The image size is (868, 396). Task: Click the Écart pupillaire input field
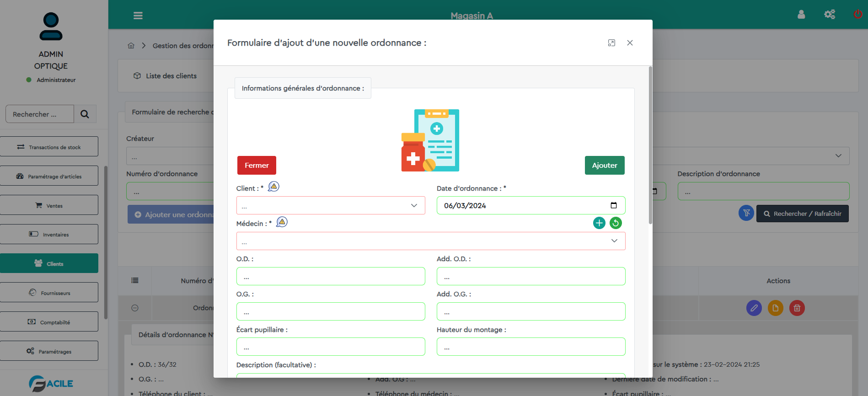click(x=330, y=347)
